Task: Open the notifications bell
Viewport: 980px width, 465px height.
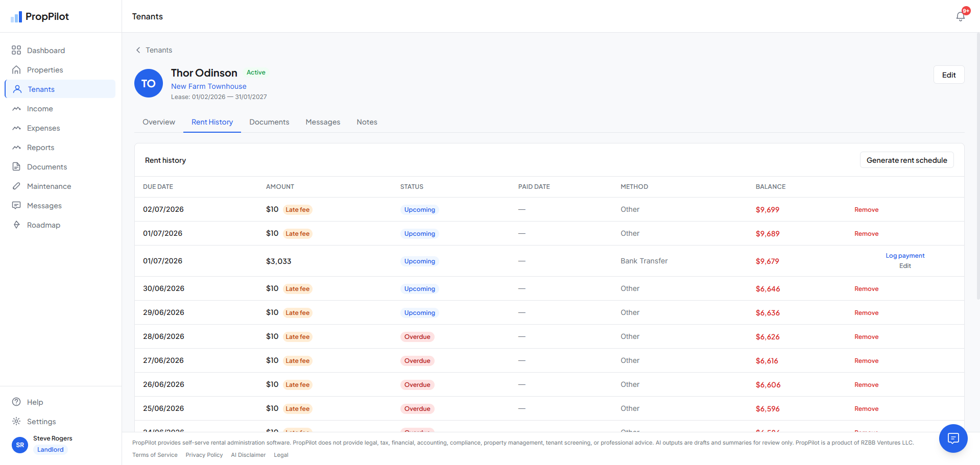Action: (x=961, y=16)
